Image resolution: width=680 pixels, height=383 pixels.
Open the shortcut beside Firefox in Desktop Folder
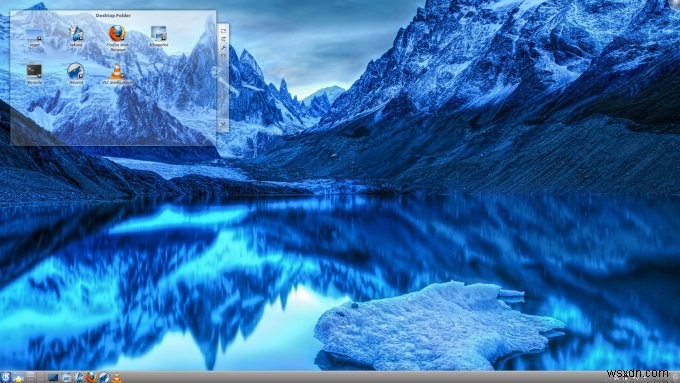pyautogui.click(x=76, y=35)
